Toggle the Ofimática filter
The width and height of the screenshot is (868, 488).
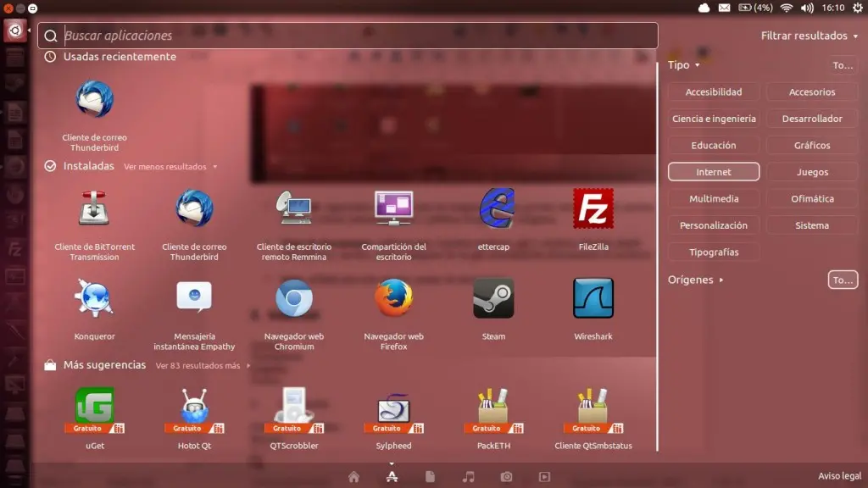pos(812,198)
